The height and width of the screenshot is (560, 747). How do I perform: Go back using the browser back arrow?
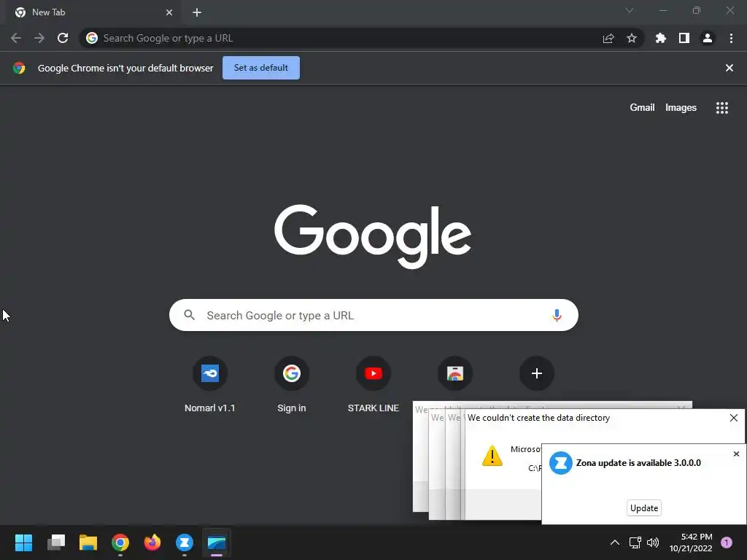16,38
